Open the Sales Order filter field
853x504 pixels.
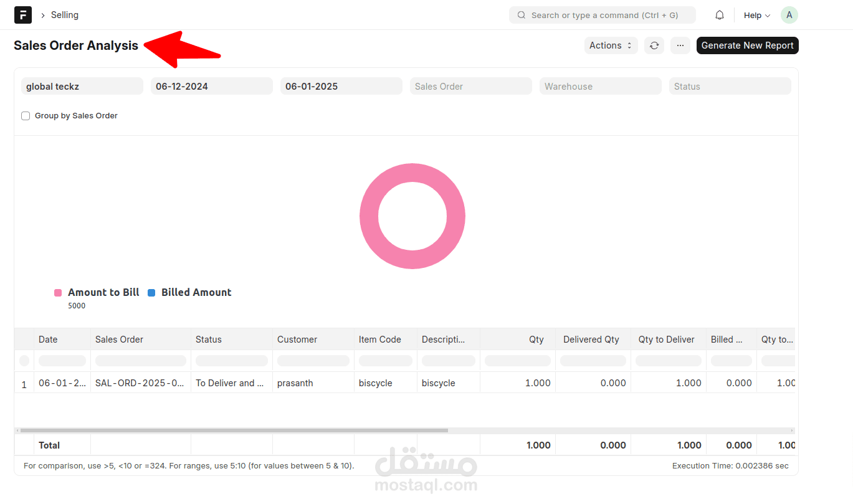471,87
